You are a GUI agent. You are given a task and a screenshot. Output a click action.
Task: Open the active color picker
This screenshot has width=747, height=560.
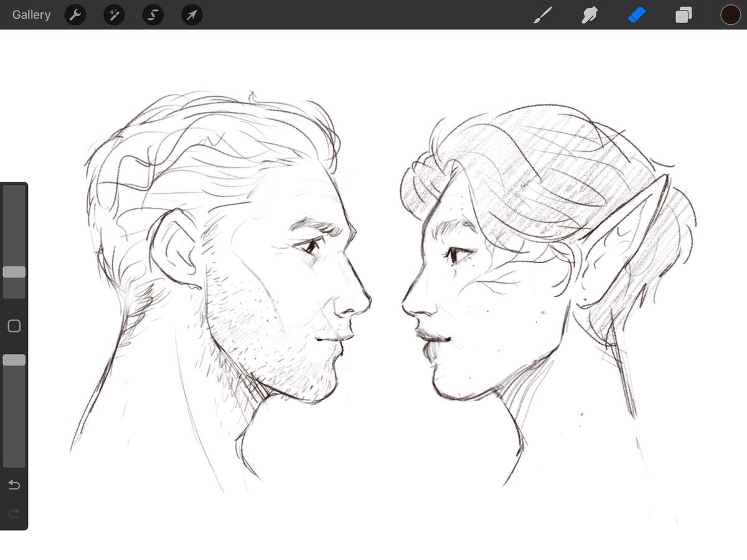click(x=731, y=15)
